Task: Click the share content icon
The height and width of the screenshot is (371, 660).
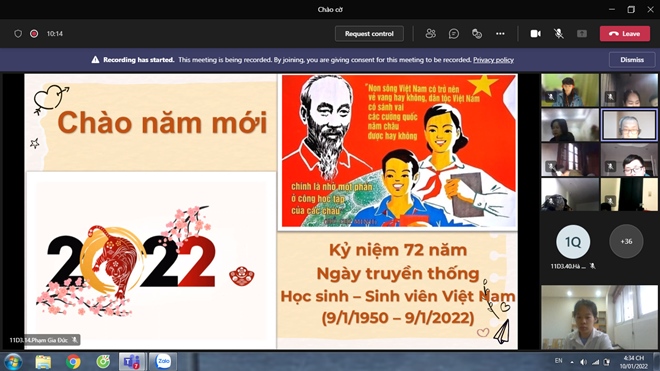Action: coord(582,34)
